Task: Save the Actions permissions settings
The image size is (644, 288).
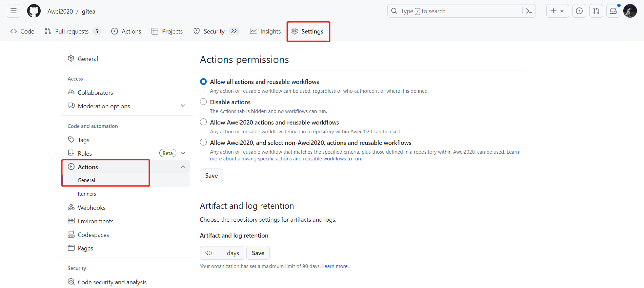Action: click(x=211, y=175)
